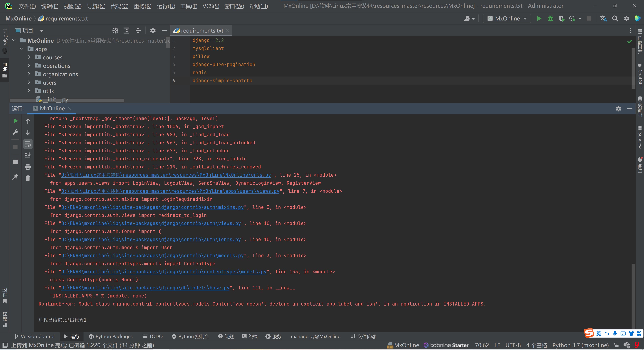Close the requirements.txt editor tab

(x=228, y=31)
